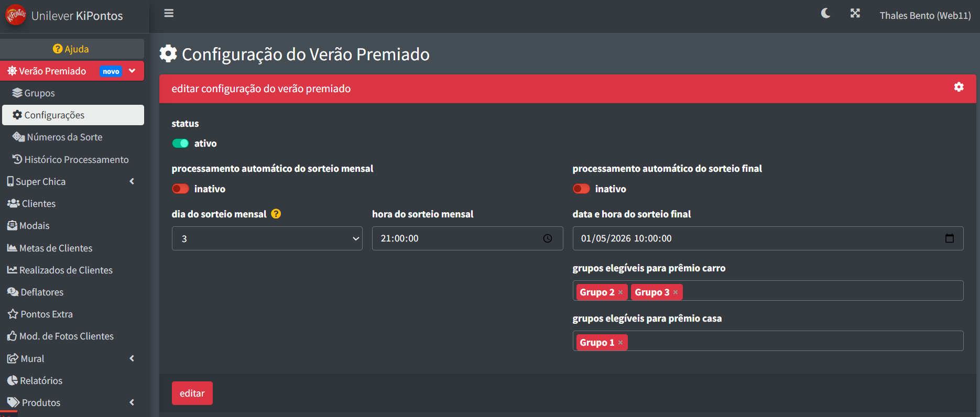Viewport: 980px width, 417px height.
Task: Open calendar picker for sorteio final date
Action: pos(949,238)
